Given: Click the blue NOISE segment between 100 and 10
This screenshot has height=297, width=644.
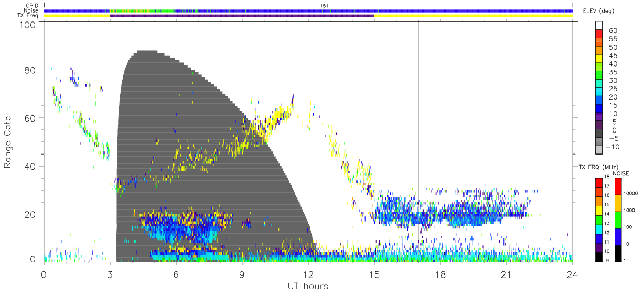Looking at the screenshot, I should pos(617,237).
